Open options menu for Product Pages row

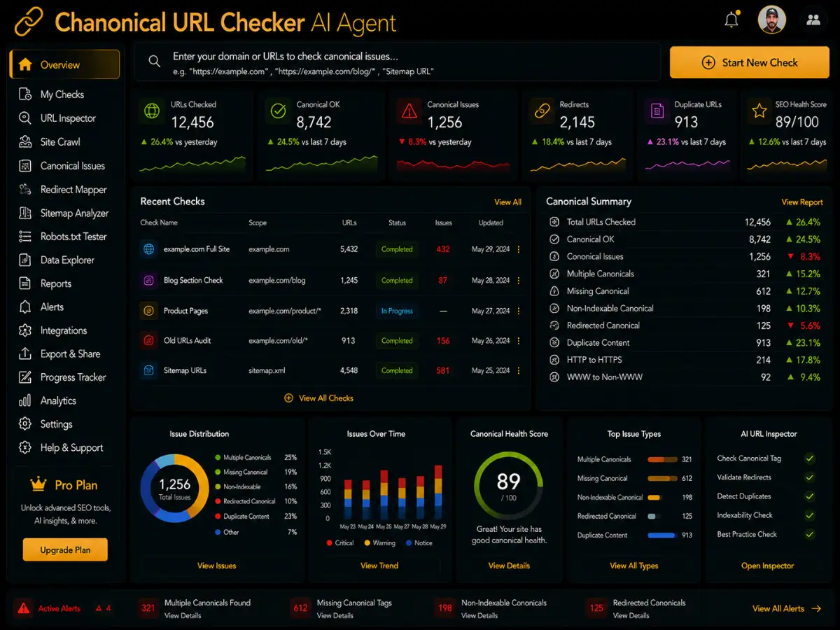pyautogui.click(x=519, y=311)
